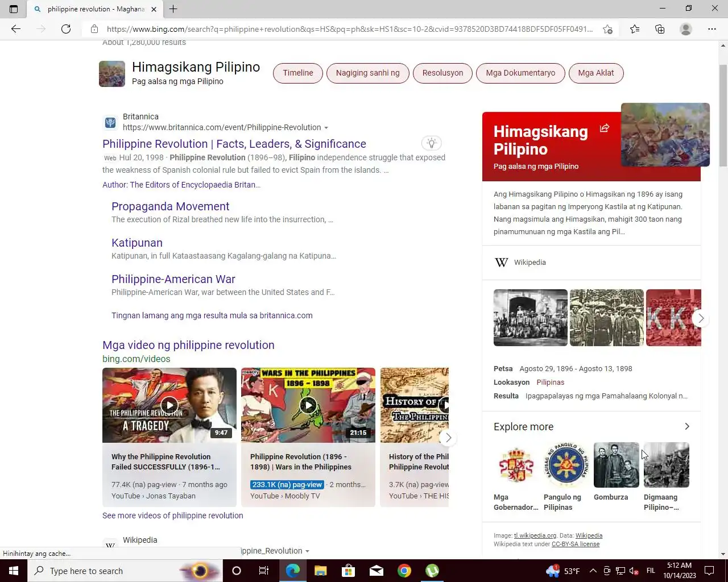Open uTorrent from the taskbar
The height and width of the screenshot is (582, 728).
click(432, 571)
